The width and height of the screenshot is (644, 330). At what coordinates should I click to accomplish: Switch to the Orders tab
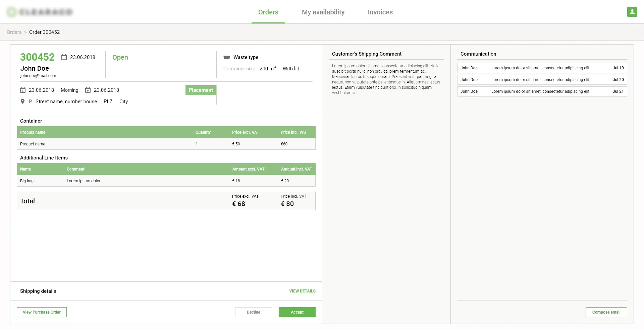[268, 12]
